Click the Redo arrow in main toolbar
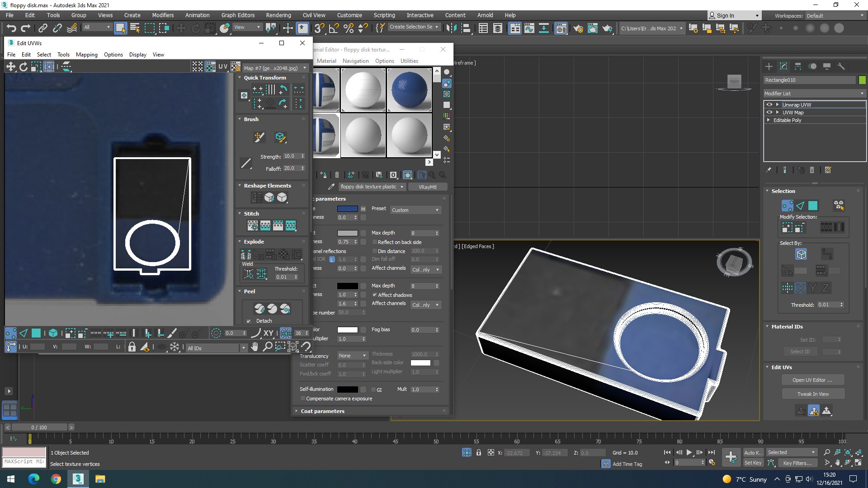The height and width of the screenshot is (488, 868). (x=26, y=28)
